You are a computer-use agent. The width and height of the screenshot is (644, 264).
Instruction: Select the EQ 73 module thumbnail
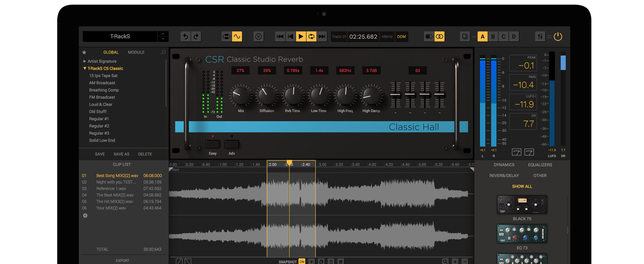(522, 234)
